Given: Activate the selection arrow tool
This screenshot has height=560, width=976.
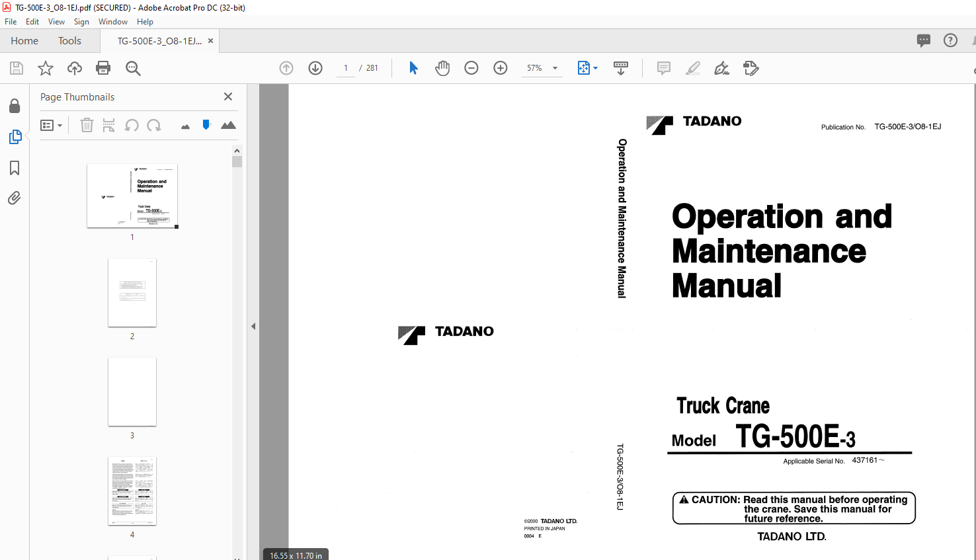Looking at the screenshot, I should (x=413, y=68).
